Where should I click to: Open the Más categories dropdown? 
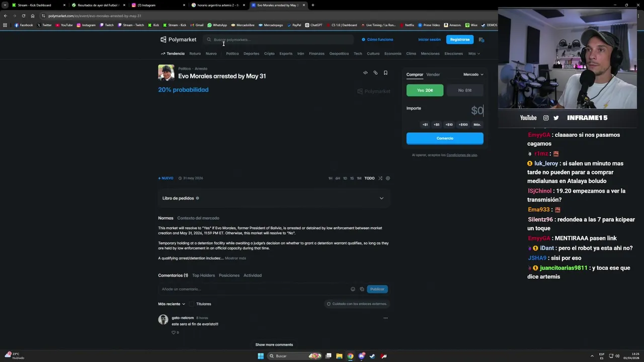point(474,54)
